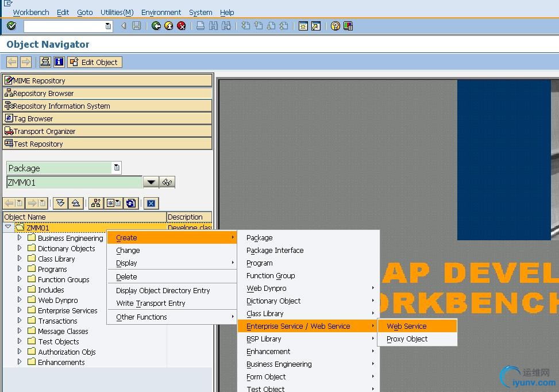Open the Transport Organizer

pos(107,131)
